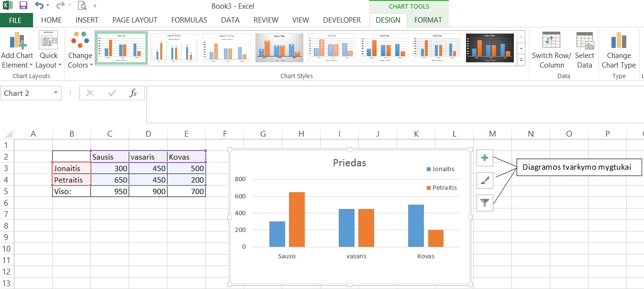Screen dimensions: 644x289
Task: Open the Select Data dialog
Action: (584, 41)
